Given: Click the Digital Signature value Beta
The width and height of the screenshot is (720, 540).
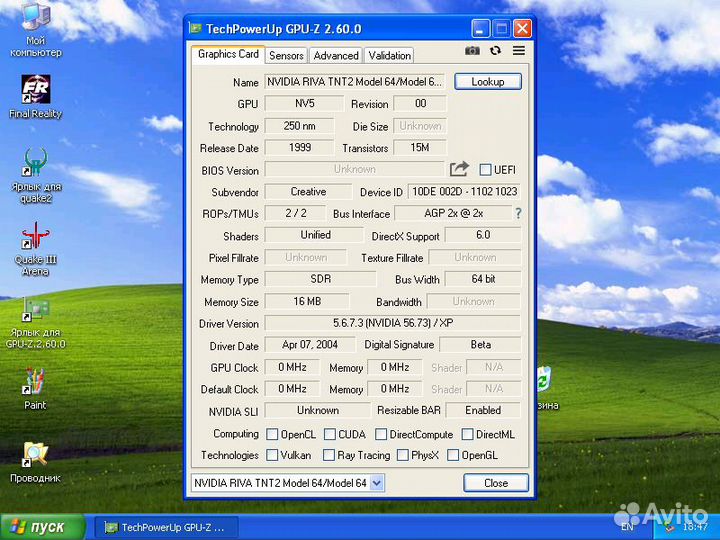Looking at the screenshot, I should pyautogui.click(x=480, y=344).
